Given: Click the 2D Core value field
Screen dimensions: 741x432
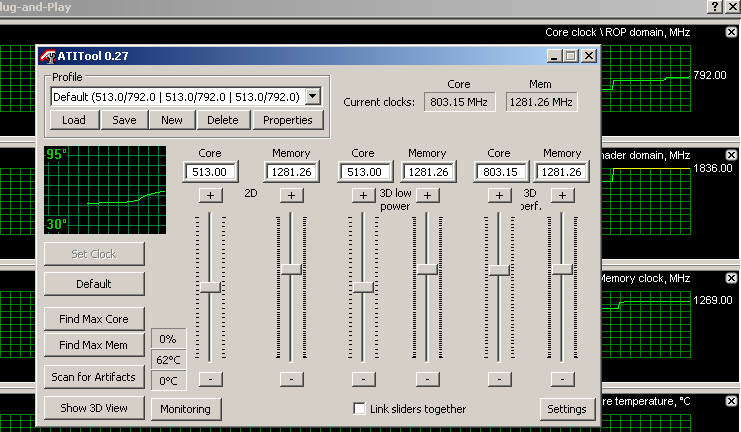Looking at the screenshot, I should pyautogui.click(x=210, y=172).
